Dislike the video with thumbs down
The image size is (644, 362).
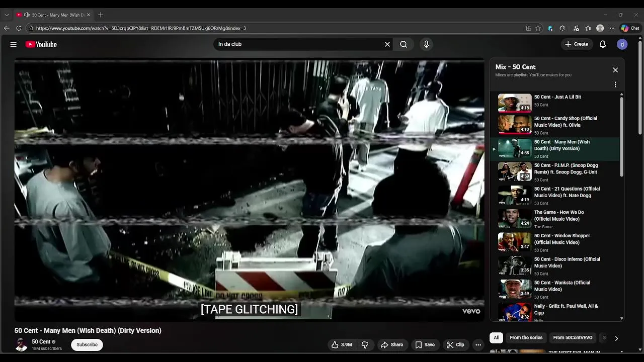pos(365,345)
